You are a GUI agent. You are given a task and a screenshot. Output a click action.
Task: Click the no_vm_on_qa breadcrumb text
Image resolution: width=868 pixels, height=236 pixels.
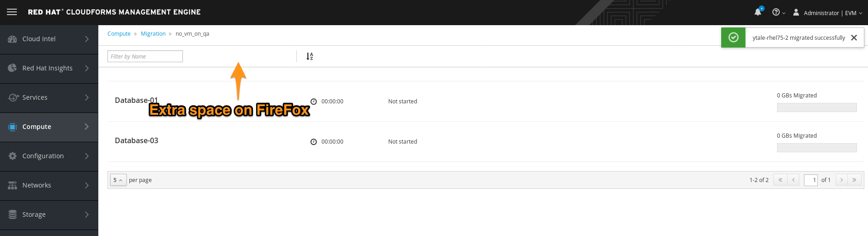tap(193, 34)
